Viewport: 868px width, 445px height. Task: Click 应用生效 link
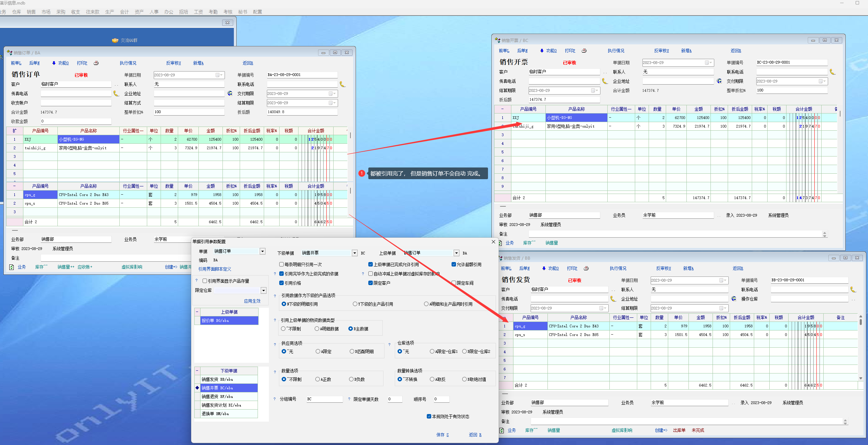(252, 301)
